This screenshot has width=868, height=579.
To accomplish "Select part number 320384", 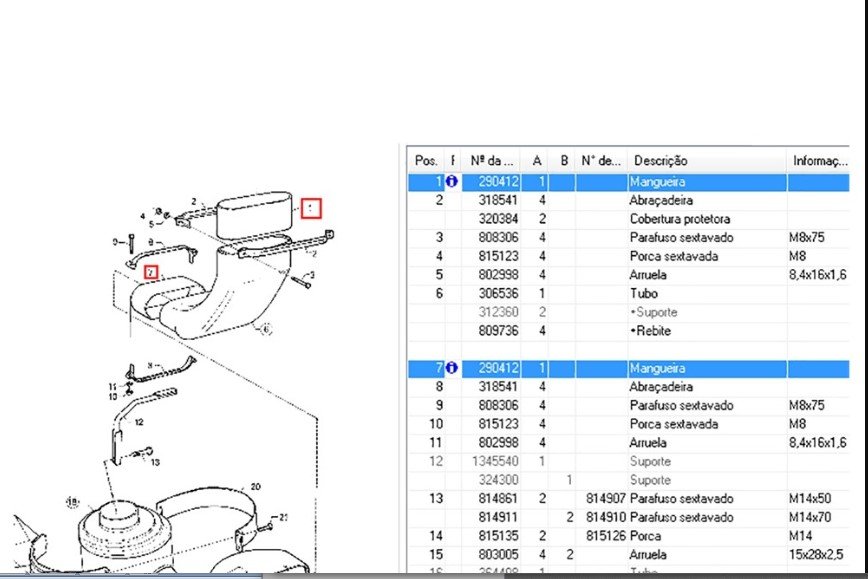I will coord(499,219).
